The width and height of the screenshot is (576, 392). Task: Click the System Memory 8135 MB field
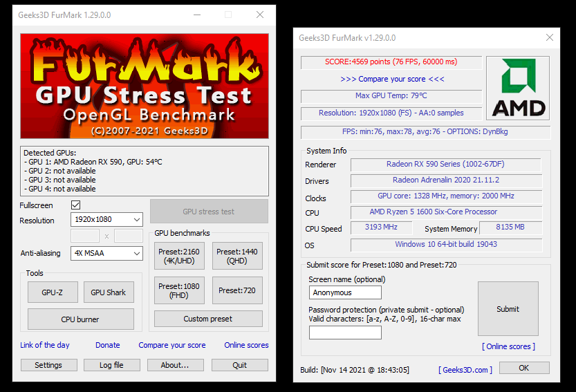[x=510, y=227]
